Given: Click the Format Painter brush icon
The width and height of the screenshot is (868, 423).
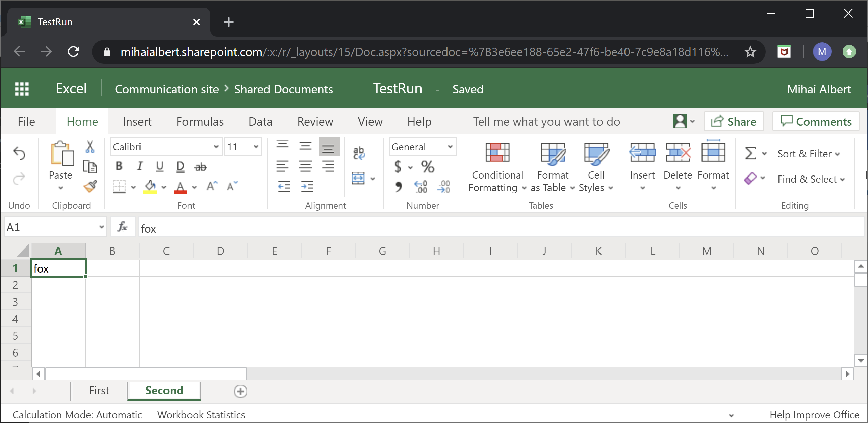Looking at the screenshot, I should point(90,186).
